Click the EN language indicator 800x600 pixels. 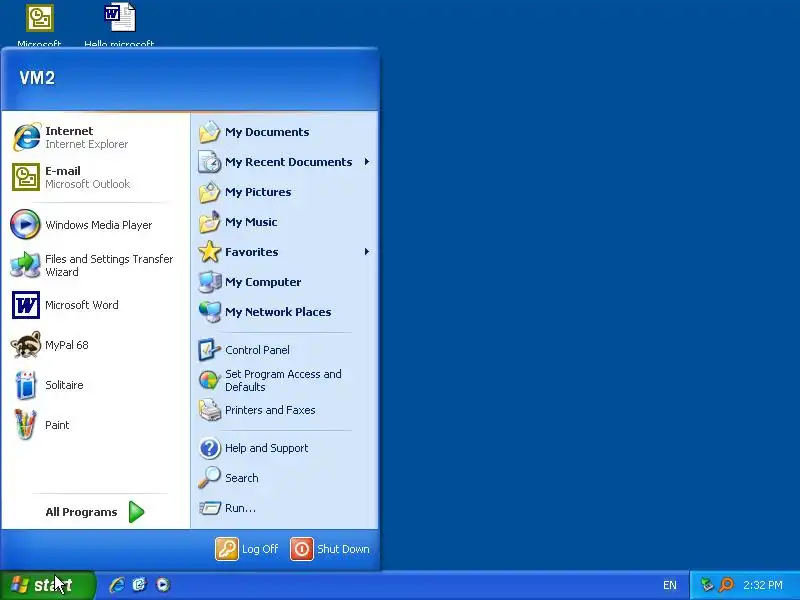(670, 585)
